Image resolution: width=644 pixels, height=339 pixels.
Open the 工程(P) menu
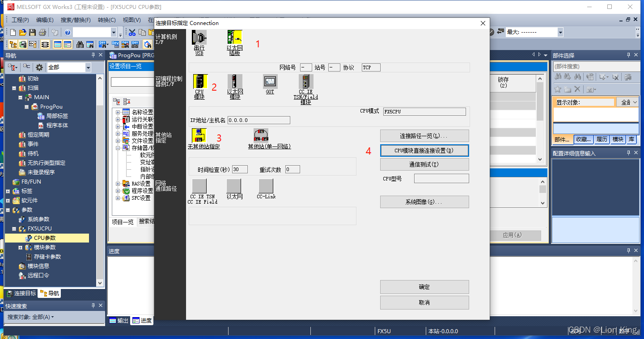20,20
